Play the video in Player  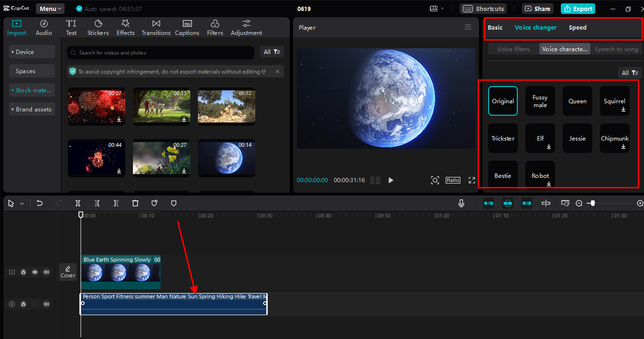tap(391, 180)
